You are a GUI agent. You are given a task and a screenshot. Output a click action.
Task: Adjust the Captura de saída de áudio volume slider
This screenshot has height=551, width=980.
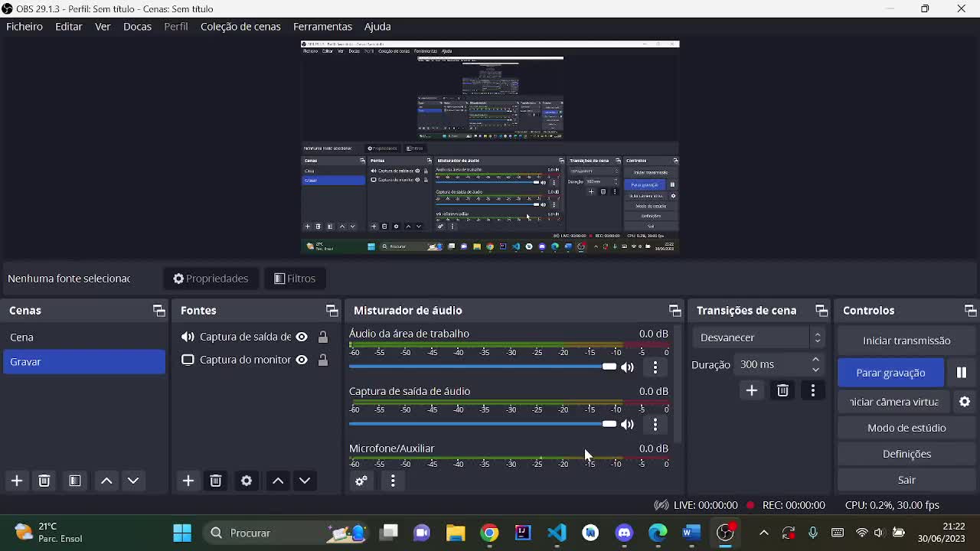(x=609, y=424)
